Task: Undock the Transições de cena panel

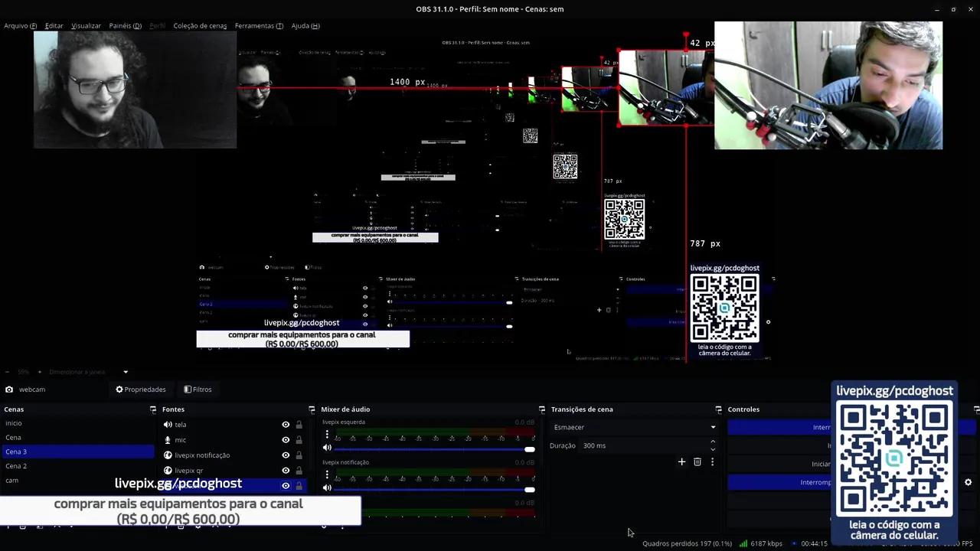Action: point(718,409)
